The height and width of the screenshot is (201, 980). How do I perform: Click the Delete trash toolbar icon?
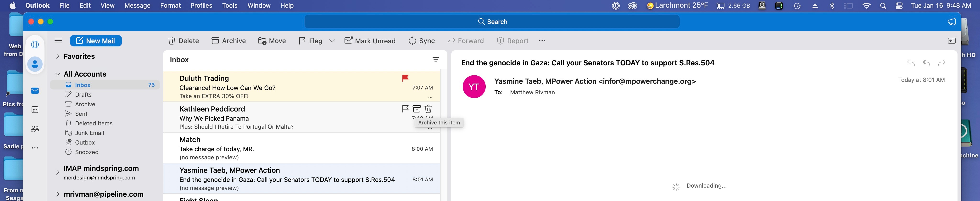[x=172, y=41]
